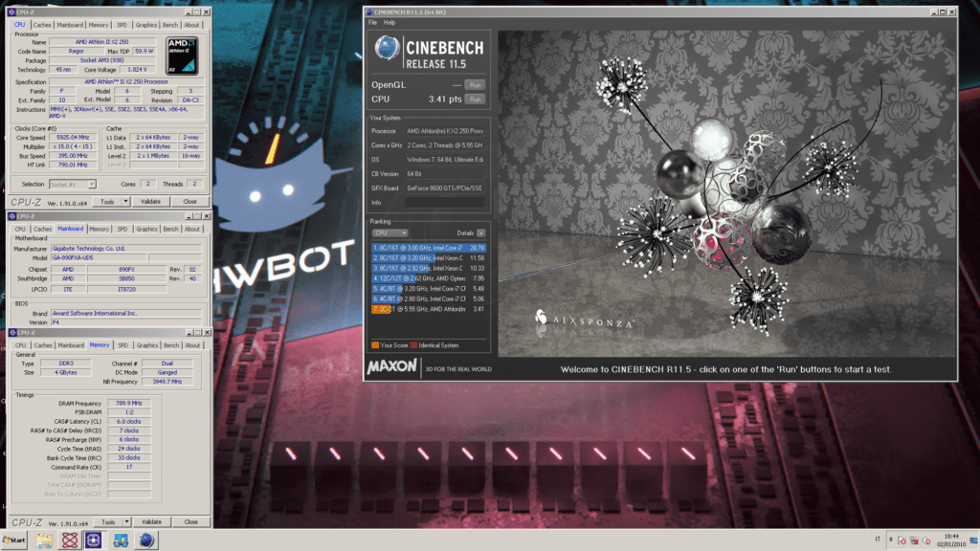Open Bench tab in the CPU-tab CPU-Z window
Viewport: 980px width, 551px height.
(170, 25)
